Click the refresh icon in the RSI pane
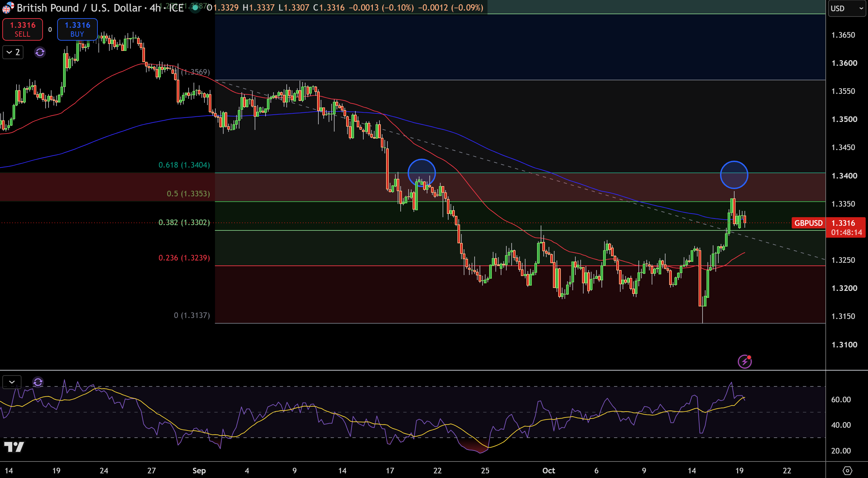The height and width of the screenshot is (478, 868). pos(38,382)
